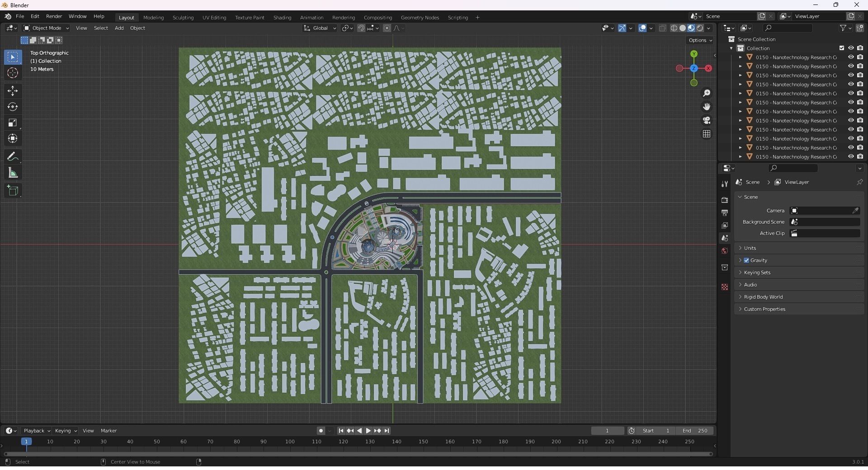Open the Render menu
868x470 pixels.
pos(54,16)
